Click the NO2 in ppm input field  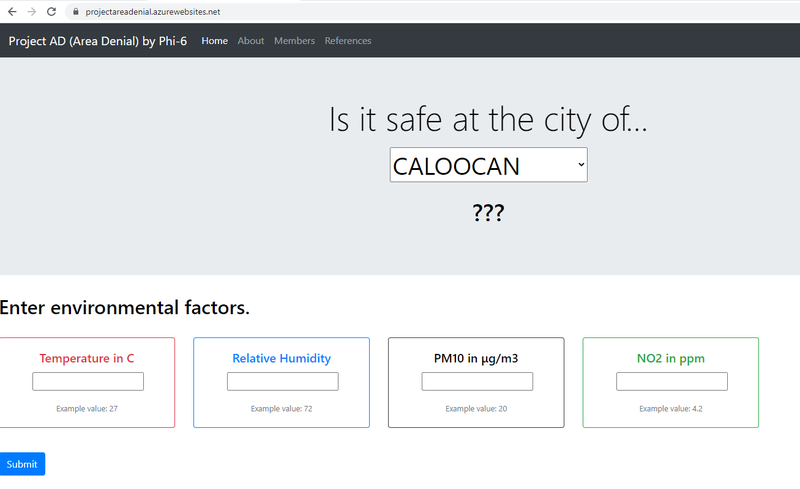click(671, 381)
